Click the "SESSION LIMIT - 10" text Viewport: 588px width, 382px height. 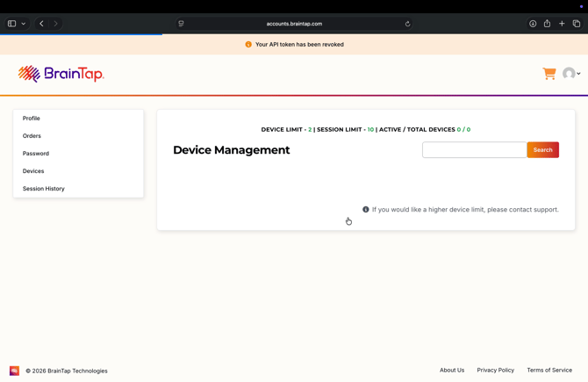click(x=346, y=129)
